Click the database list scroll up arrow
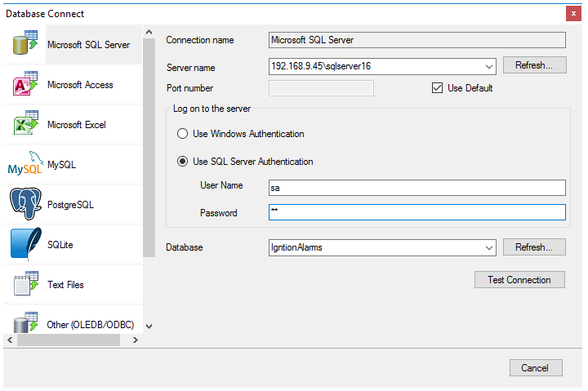Screen dimensions: 588x391 [149, 32]
